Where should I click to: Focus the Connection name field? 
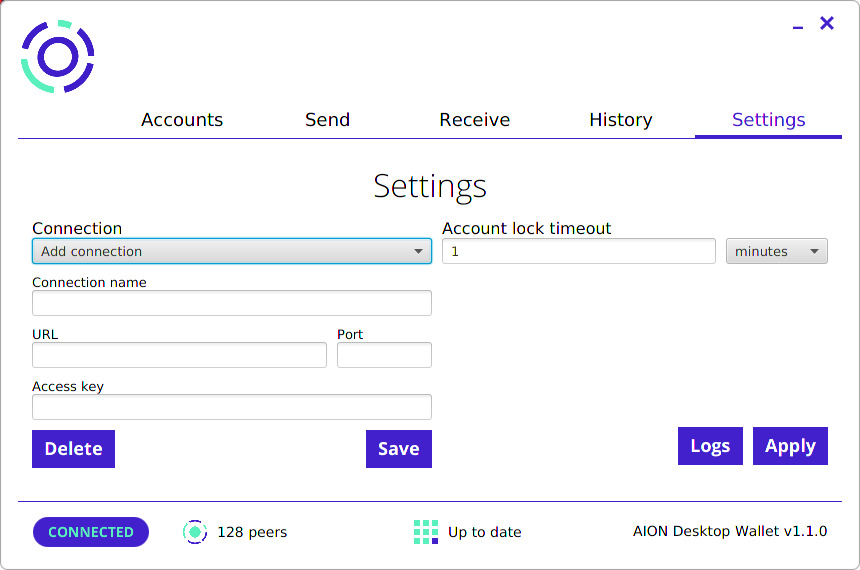[232, 303]
